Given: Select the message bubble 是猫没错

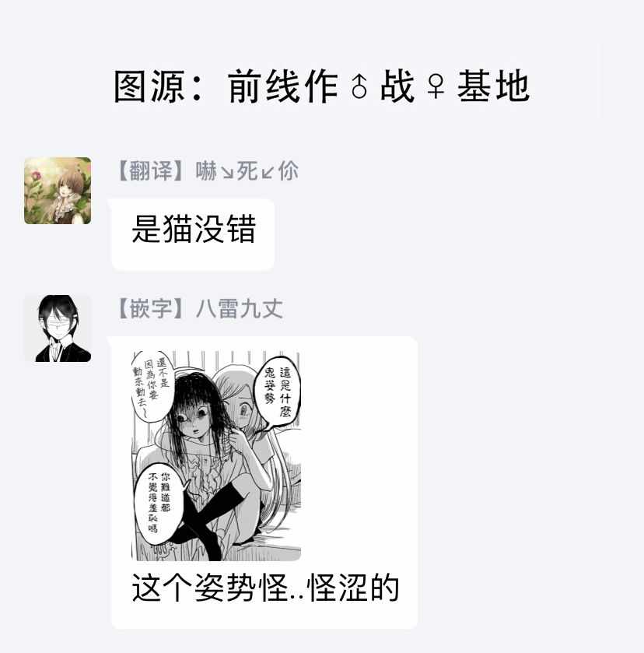Looking at the screenshot, I should point(193,234).
